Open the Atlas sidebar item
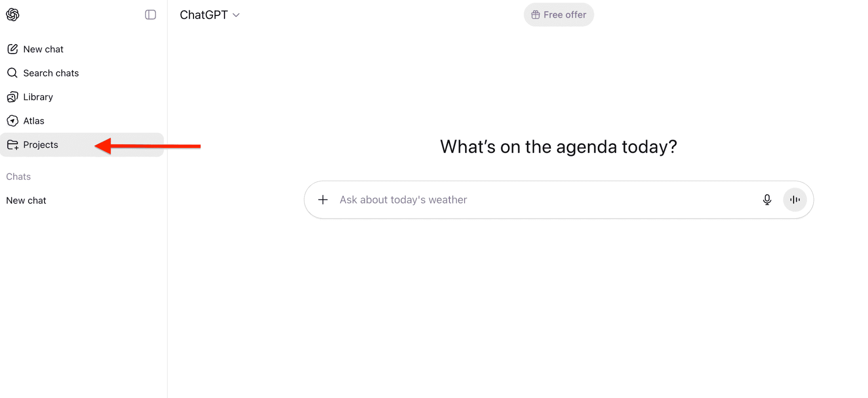Viewport: 868px width, 398px height. 34,121
